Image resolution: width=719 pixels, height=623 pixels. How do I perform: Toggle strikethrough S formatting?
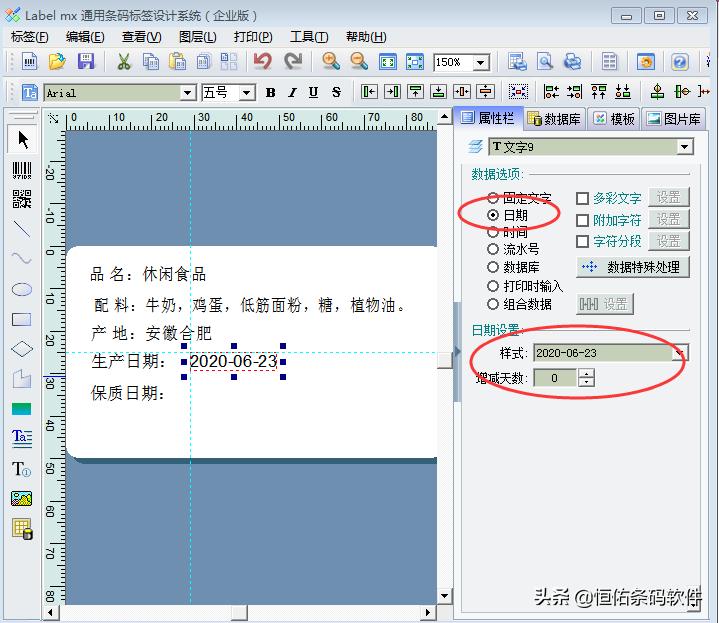click(x=337, y=93)
